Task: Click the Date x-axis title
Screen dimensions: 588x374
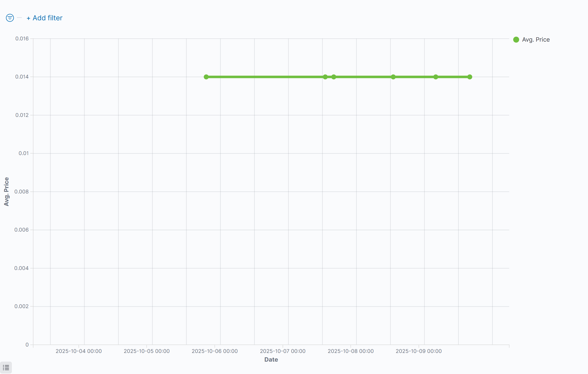Action: point(271,360)
